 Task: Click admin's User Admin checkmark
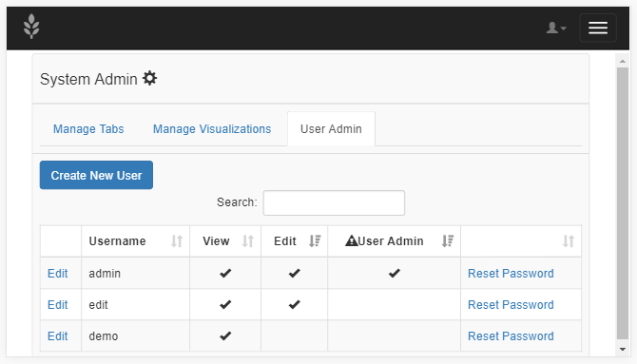pyautogui.click(x=394, y=273)
